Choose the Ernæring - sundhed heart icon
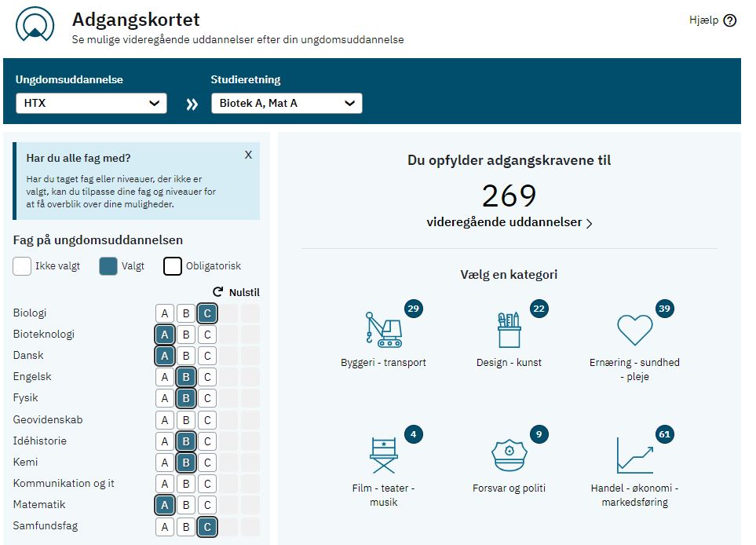 point(634,330)
